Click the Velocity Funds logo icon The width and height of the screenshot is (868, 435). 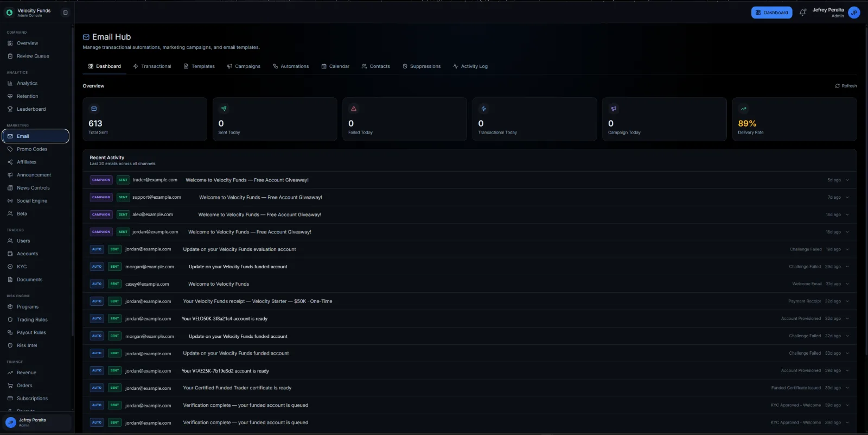(x=9, y=12)
